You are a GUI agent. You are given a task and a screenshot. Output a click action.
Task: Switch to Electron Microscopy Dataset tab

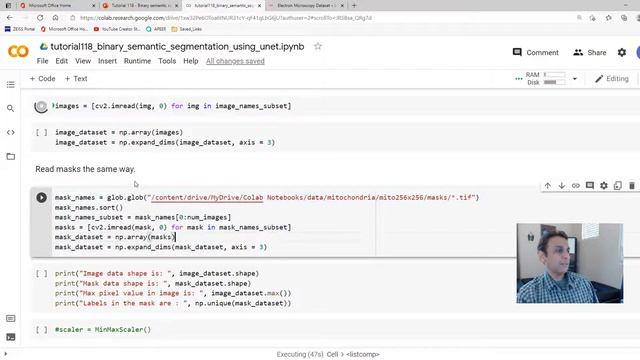pos(306,6)
